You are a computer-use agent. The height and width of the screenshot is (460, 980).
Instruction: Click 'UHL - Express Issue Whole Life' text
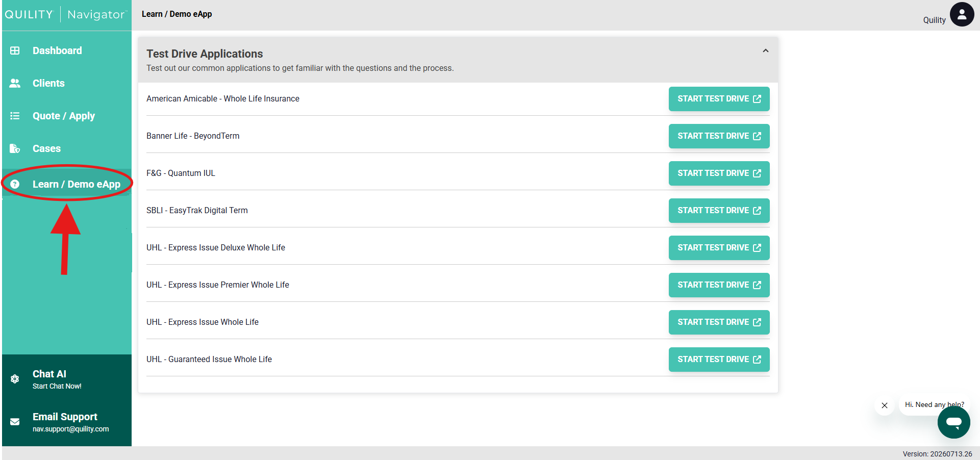203,322
